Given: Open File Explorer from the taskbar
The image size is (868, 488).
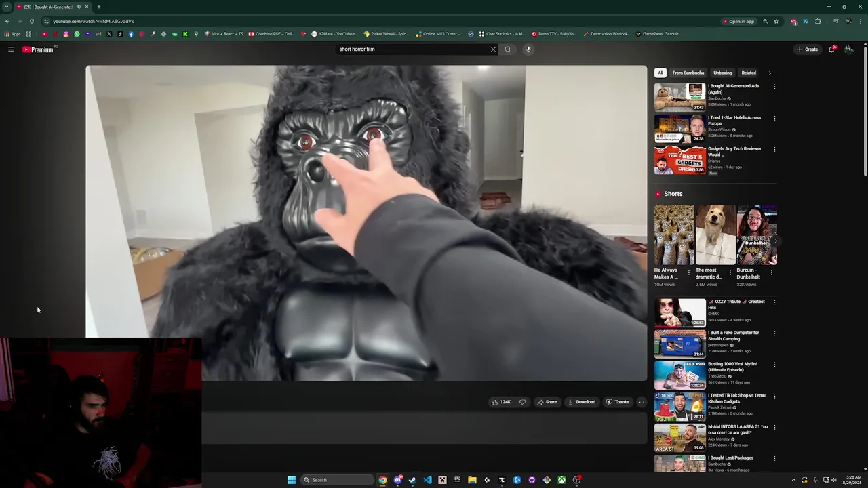Looking at the screenshot, I should pos(472,480).
